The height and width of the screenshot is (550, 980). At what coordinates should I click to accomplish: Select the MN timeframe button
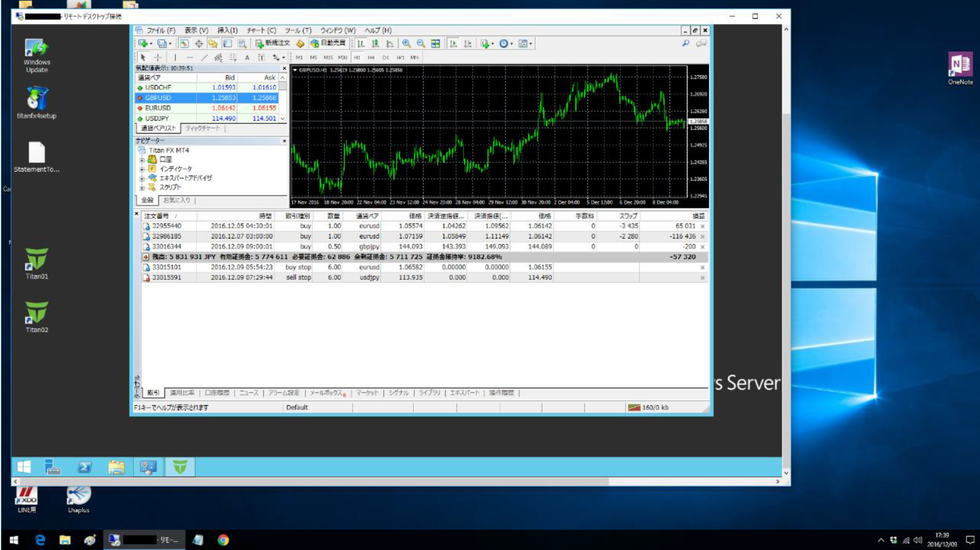pos(414,58)
